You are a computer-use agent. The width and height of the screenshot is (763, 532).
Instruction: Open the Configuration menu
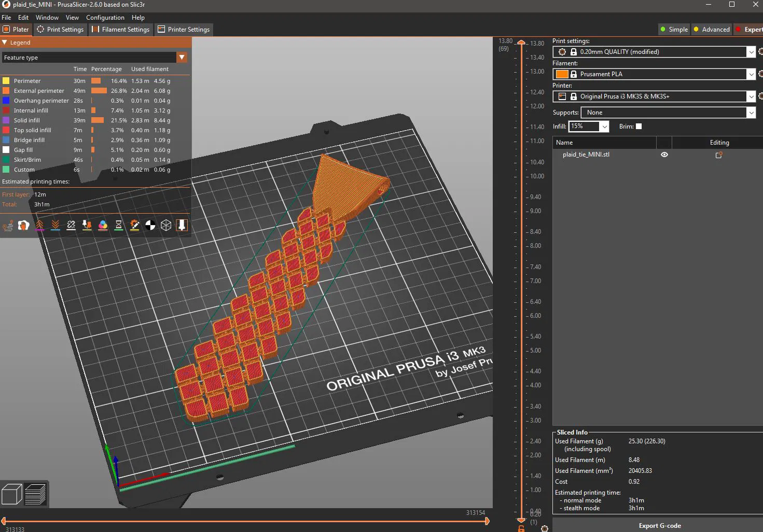tap(105, 18)
